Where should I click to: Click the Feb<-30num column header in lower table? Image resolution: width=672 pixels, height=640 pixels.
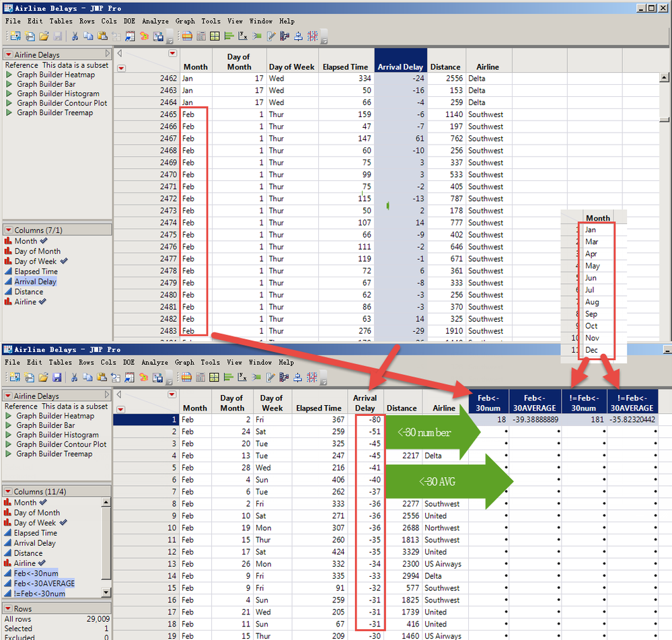(x=488, y=402)
